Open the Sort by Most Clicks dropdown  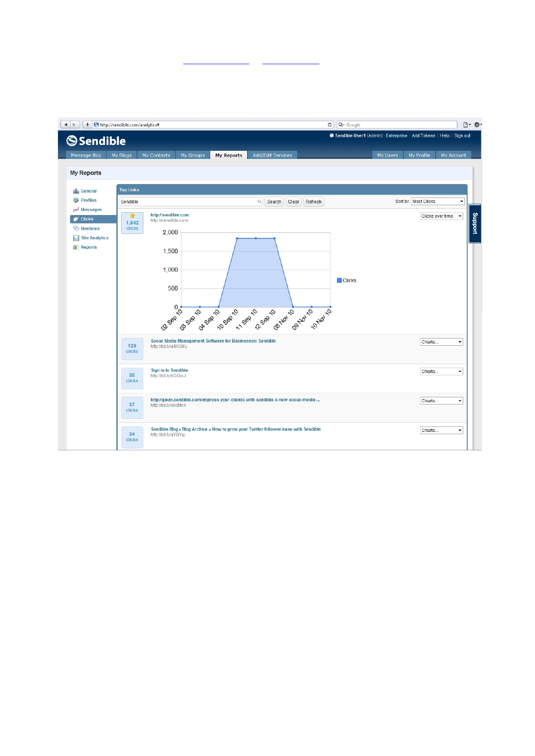438,202
